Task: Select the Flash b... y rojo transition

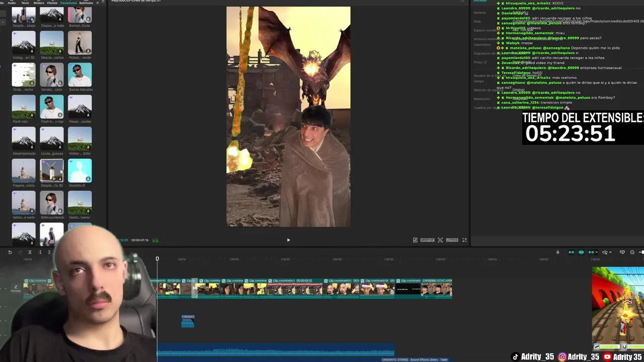Action: pyautogui.click(x=52, y=107)
